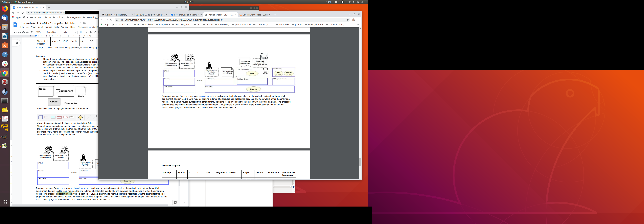The height and width of the screenshot is (224, 644).
Task: Select the paint format tool
Action: click(31, 32)
